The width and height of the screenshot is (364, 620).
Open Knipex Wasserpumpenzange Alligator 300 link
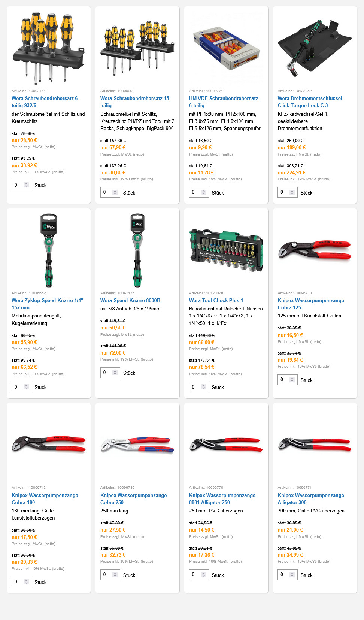tap(311, 499)
